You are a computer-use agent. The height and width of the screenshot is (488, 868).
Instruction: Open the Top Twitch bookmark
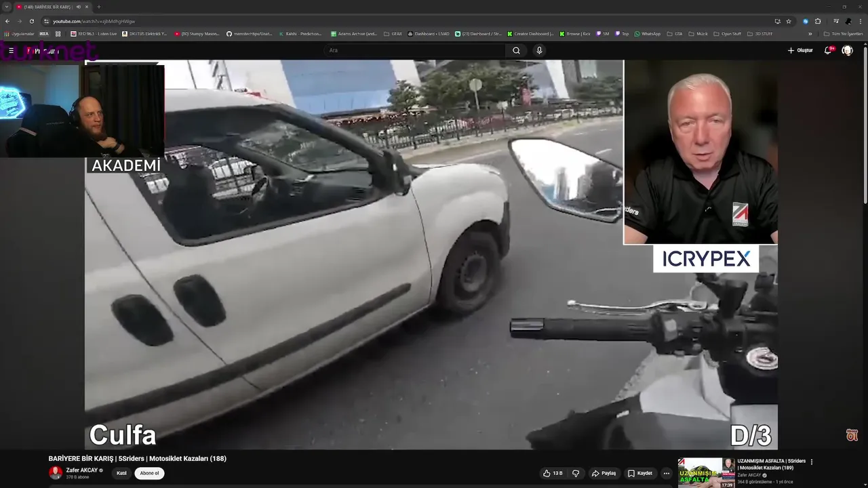[x=622, y=33]
